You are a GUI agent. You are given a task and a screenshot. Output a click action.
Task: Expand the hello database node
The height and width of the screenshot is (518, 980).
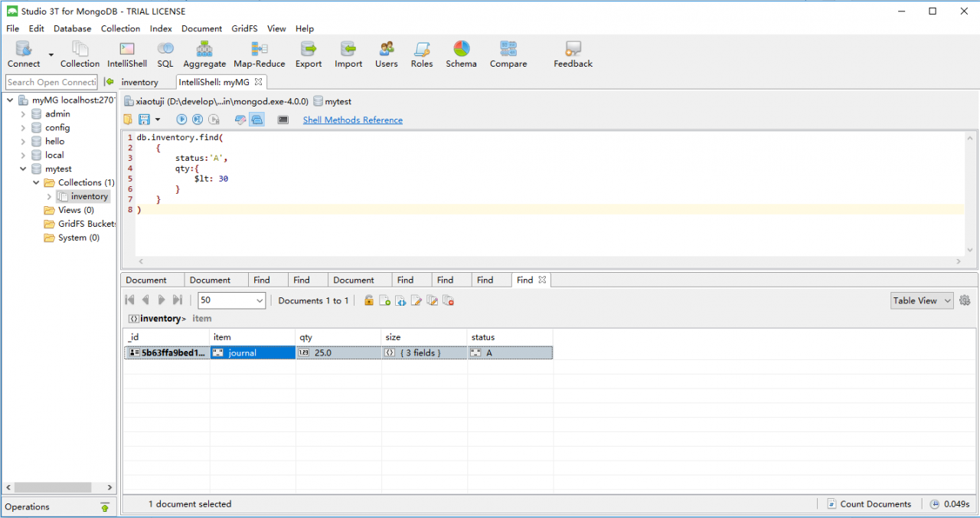click(x=23, y=142)
